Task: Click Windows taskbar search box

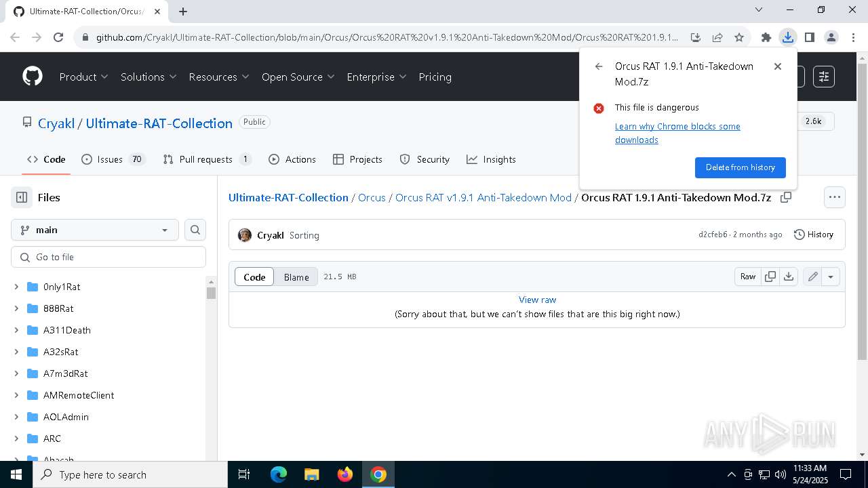Action: pyautogui.click(x=130, y=474)
